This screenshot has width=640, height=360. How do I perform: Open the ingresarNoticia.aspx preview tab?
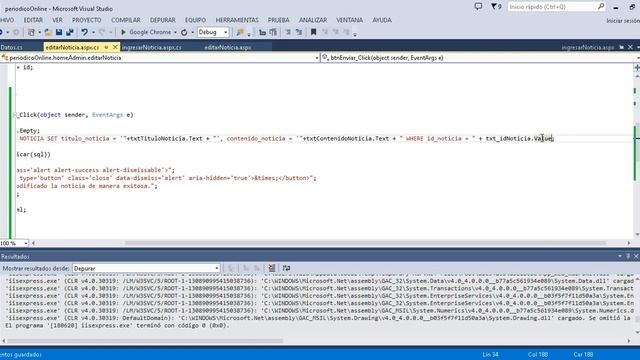click(x=588, y=47)
